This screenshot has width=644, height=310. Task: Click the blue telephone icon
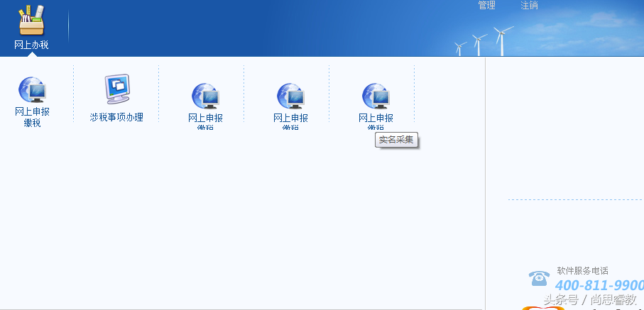coord(540,278)
